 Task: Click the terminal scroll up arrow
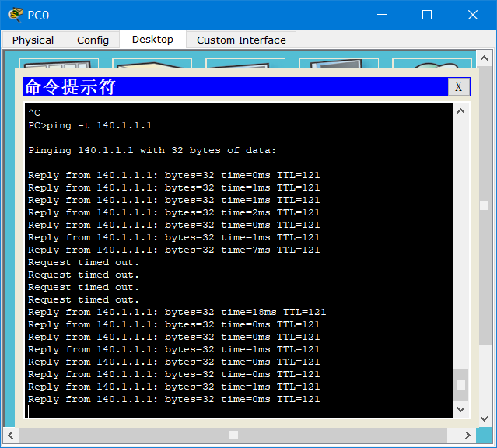pos(461,111)
